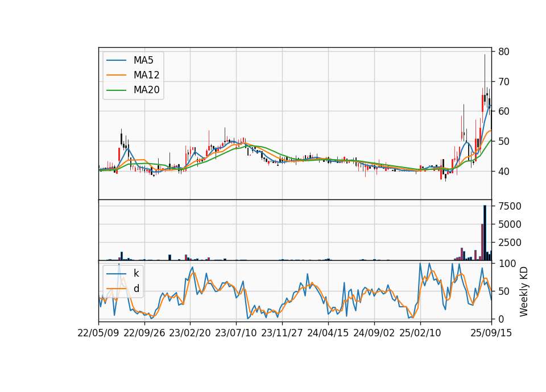Click the 23/07/10 date tick label

pyautogui.click(x=235, y=333)
